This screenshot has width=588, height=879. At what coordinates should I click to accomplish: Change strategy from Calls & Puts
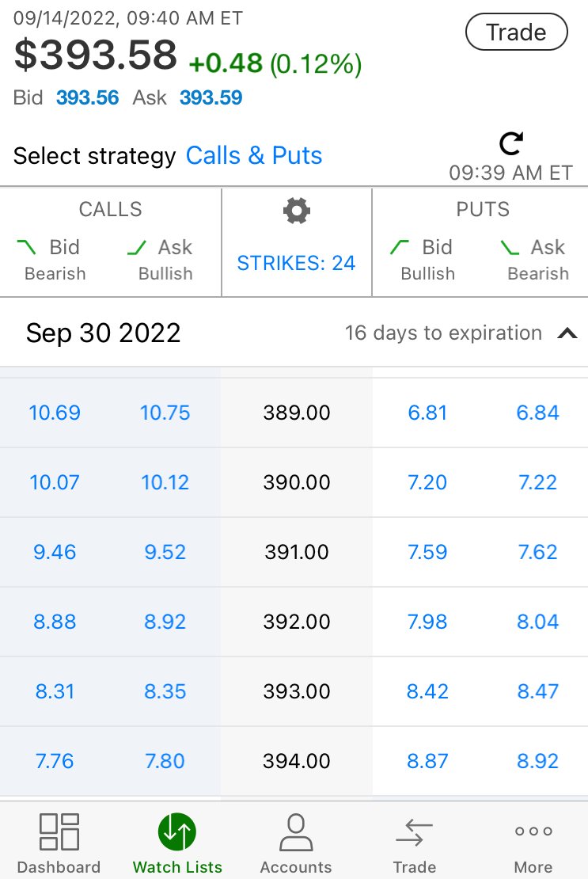tap(254, 155)
